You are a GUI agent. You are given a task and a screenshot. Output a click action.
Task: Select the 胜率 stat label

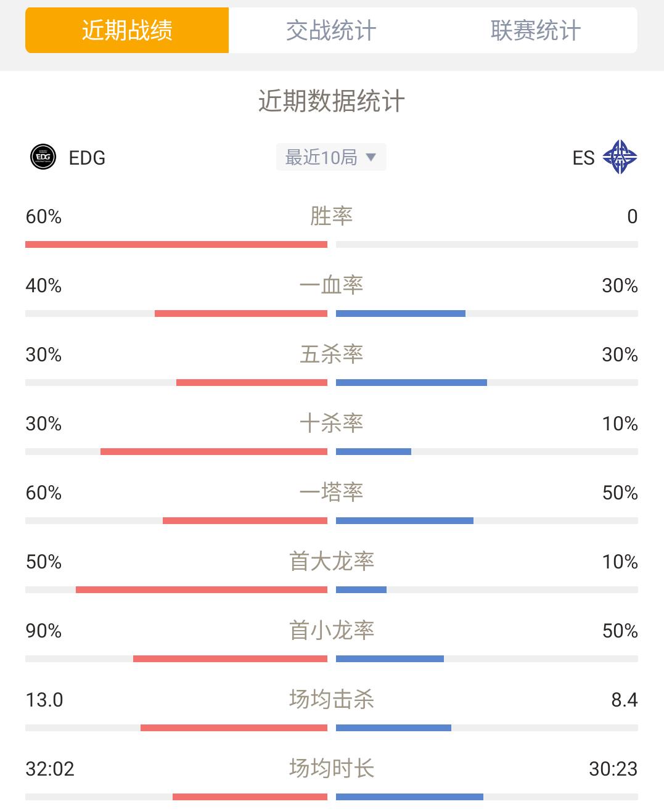[331, 216]
